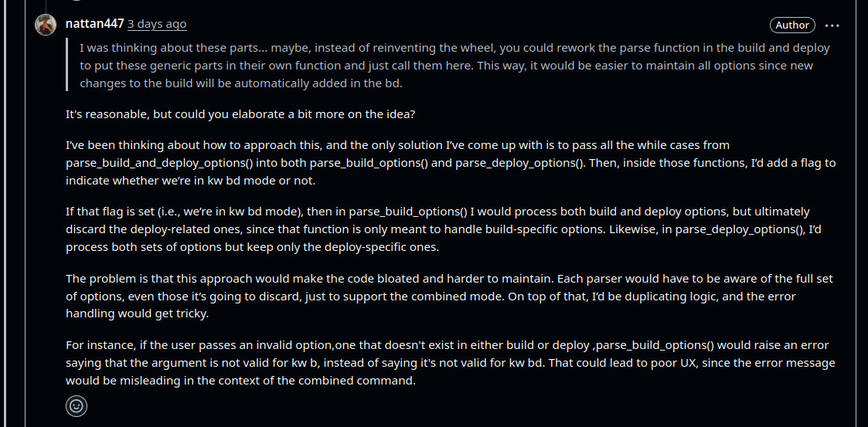868x427 pixels.
Task: Add a reaction with the smiley icon
Action: pos(77,406)
